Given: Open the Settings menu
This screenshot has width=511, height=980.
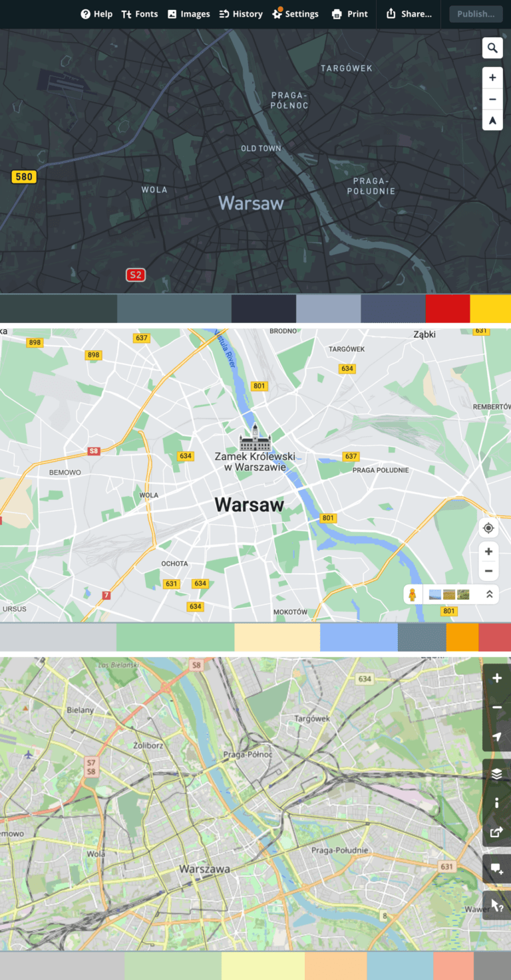Looking at the screenshot, I should pos(295,14).
